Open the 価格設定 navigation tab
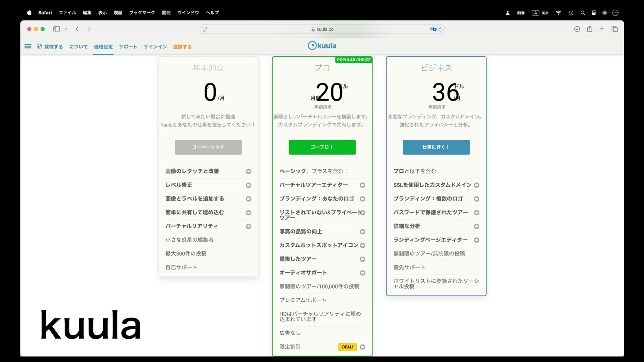 click(103, 47)
